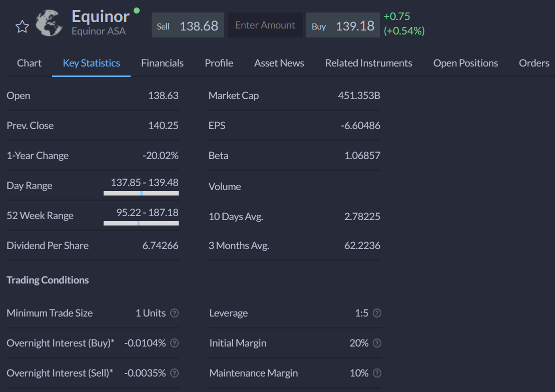The width and height of the screenshot is (555, 392).
Task: Open the Financials tab
Action: pyautogui.click(x=162, y=63)
